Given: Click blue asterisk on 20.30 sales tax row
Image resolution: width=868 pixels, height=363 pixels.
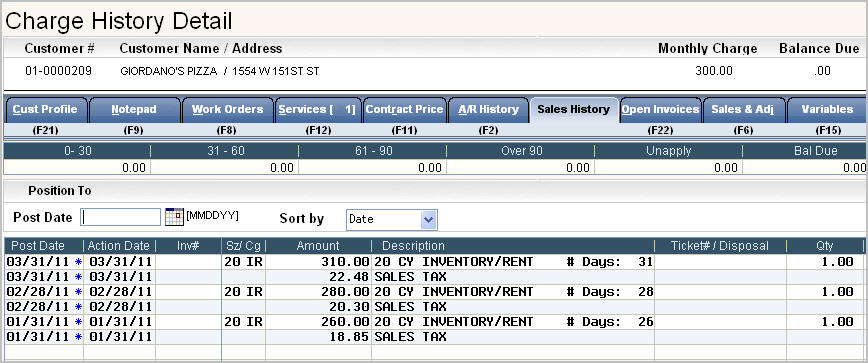Looking at the screenshot, I should coord(79,307).
